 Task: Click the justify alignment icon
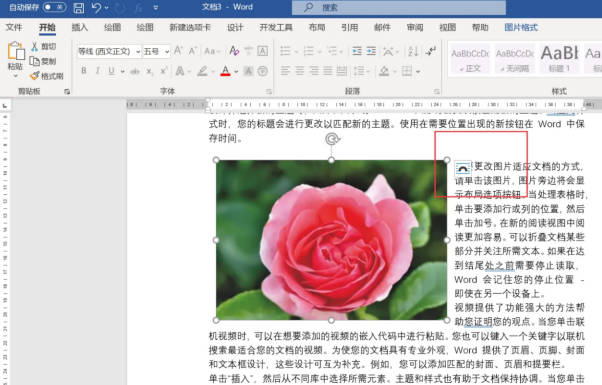pos(327,71)
